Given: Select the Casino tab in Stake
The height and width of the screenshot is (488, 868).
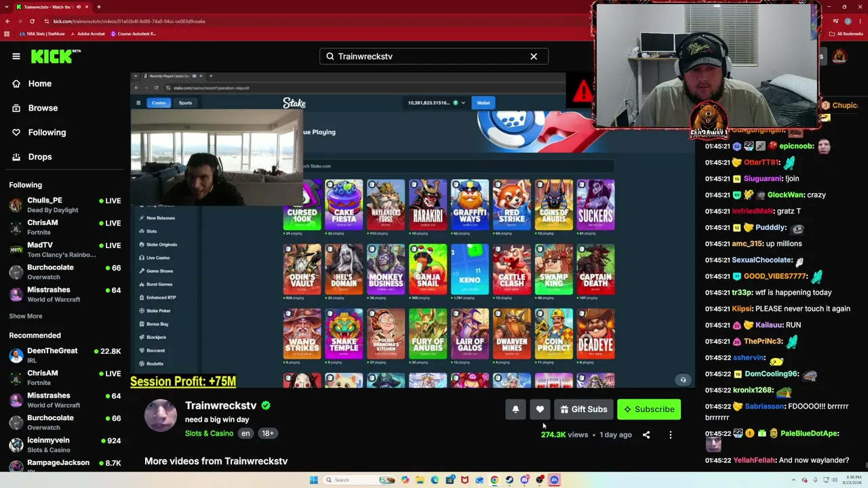Looking at the screenshot, I should point(159,103).
